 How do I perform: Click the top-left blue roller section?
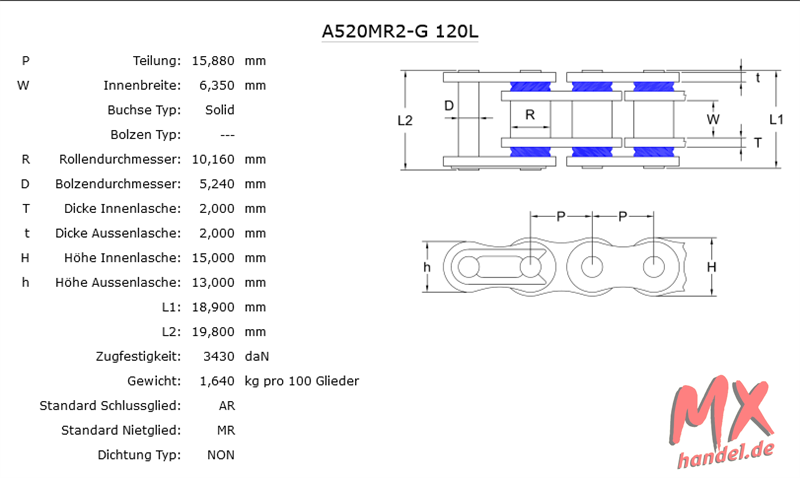529,87
